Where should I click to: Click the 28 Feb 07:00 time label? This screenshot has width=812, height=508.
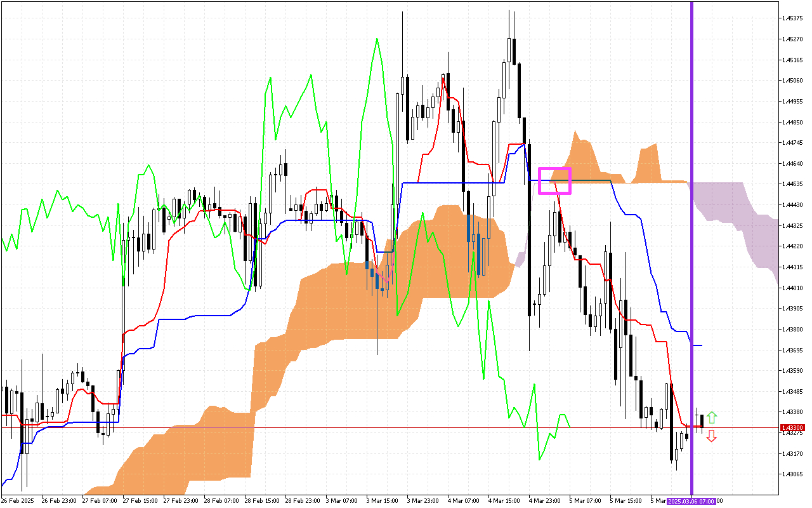221,501
